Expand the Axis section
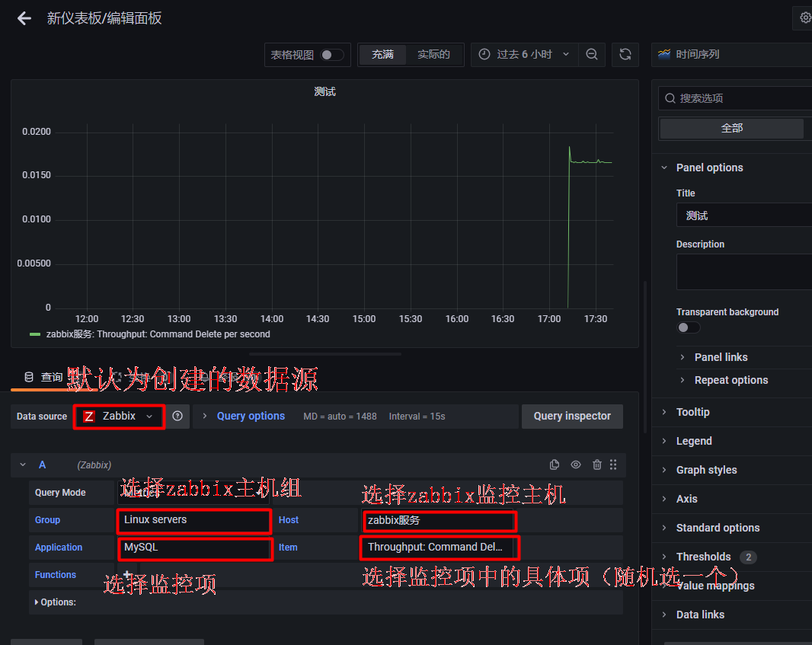Image resolution: width=812 pixels, height=645 pixels. pyautogui.click(x=686, y=499)
